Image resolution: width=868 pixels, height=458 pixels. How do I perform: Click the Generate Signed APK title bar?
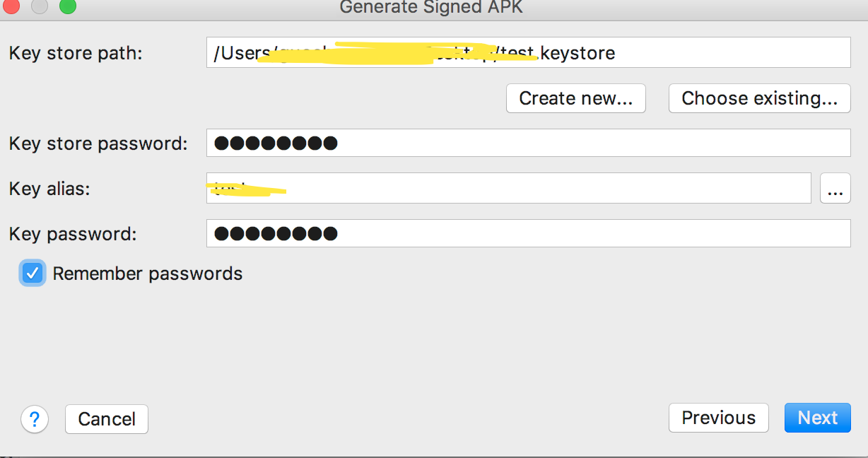[x=431, y=7]
